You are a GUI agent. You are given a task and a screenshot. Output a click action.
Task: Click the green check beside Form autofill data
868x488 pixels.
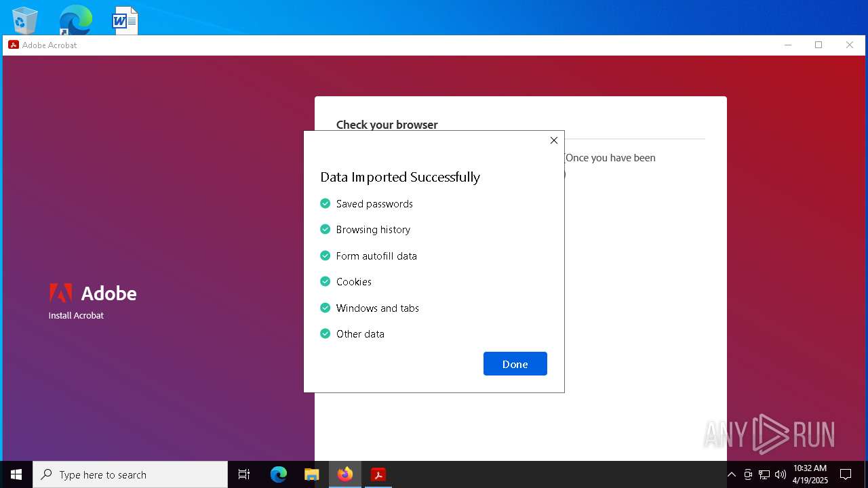click(x=325, y=256)
